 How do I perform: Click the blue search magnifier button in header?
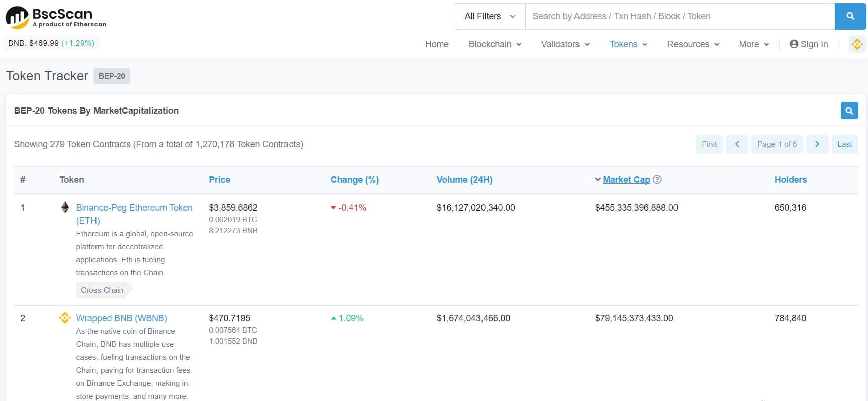850,16
